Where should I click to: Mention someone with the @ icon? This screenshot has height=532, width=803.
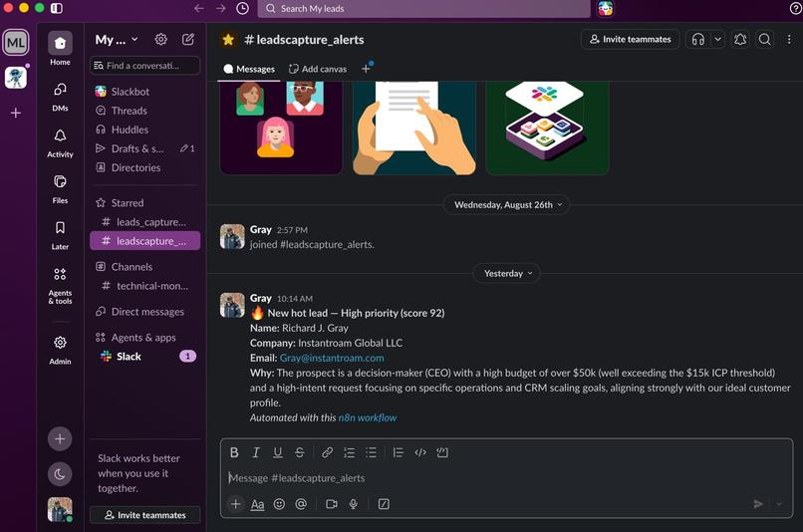point(301,504)
